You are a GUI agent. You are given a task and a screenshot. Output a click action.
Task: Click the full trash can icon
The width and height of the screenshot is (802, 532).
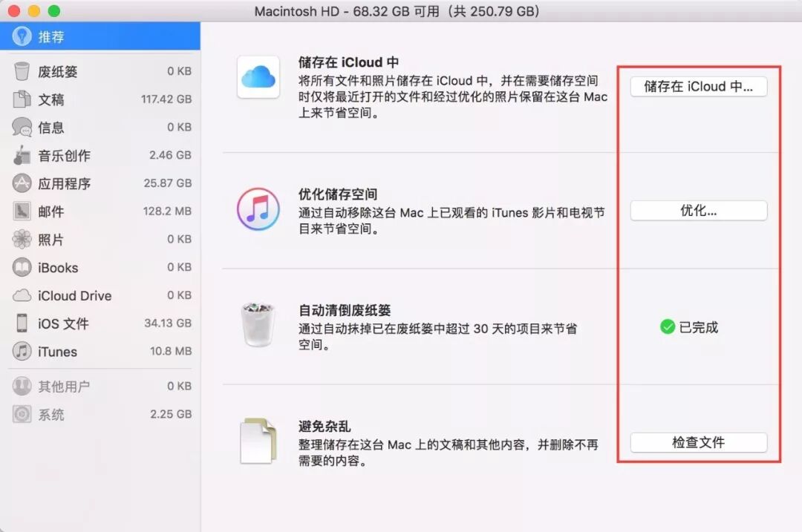(x=258, y=324)
